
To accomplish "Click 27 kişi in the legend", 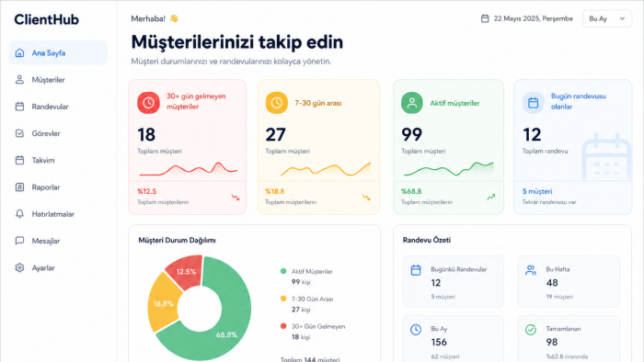I will point(301,310).
